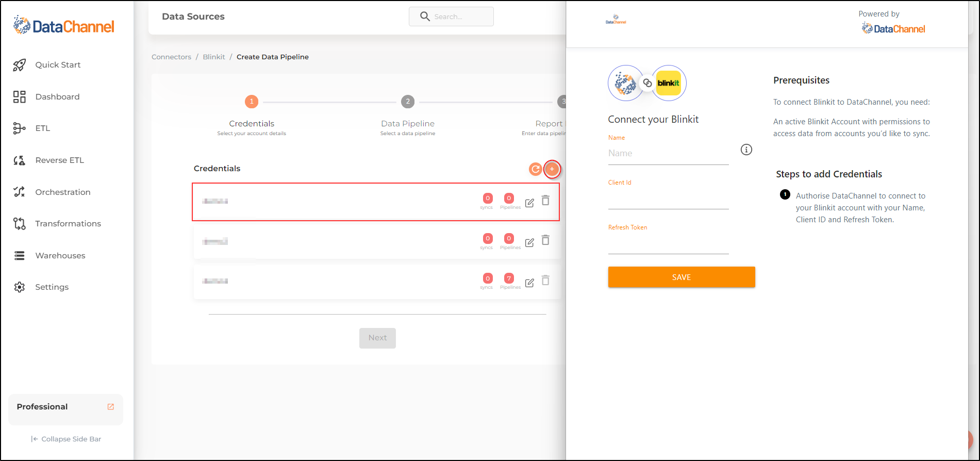Click the Professional plan card
The width and height of the screenshot is (980, 461).
click(65, 409)
